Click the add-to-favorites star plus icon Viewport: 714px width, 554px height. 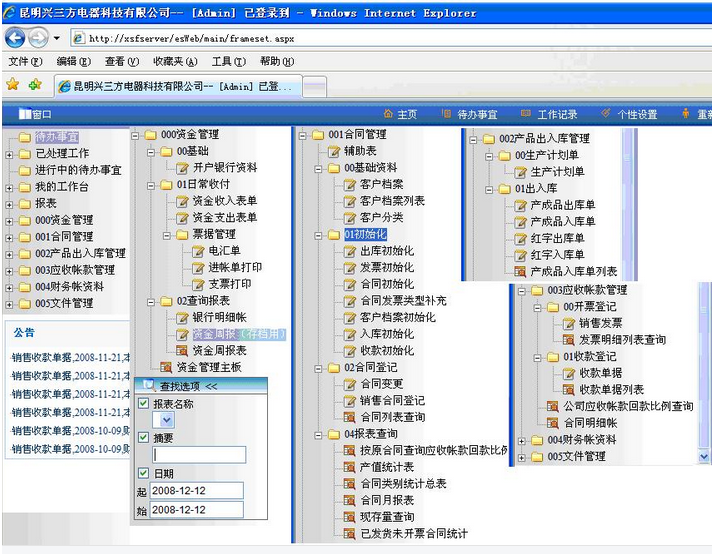35,84
